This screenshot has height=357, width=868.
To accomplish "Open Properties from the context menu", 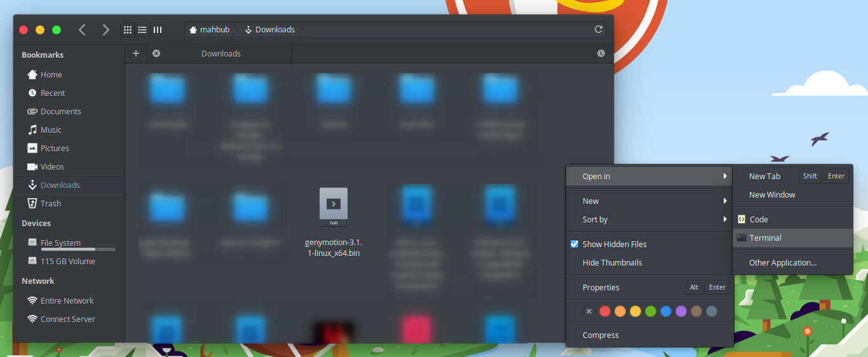I will point(649,287).
